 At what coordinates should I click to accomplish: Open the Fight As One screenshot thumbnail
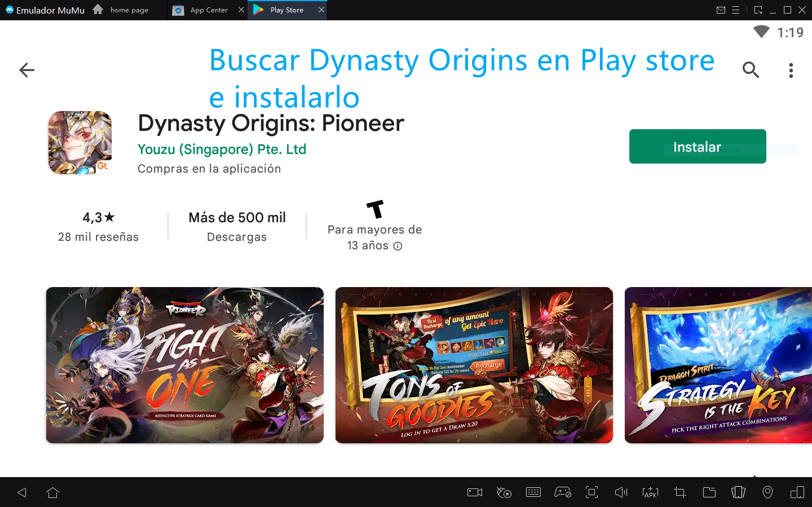[185, 365]
